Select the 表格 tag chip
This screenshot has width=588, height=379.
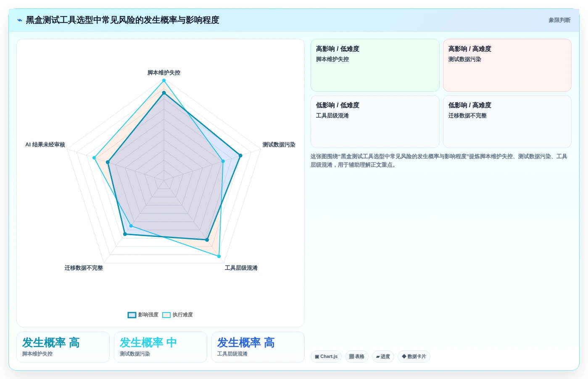tap(357, 357)
